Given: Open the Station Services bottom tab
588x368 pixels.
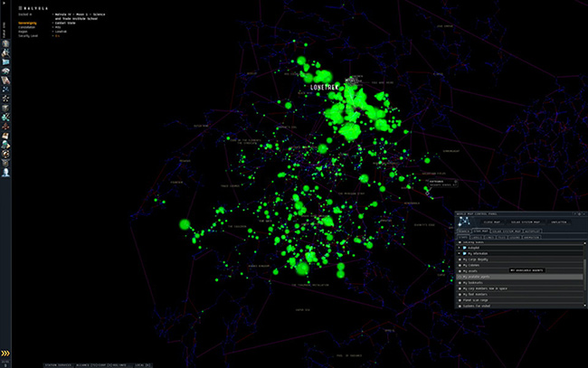Looking at the screenshot, I should [x=58, y=365].
